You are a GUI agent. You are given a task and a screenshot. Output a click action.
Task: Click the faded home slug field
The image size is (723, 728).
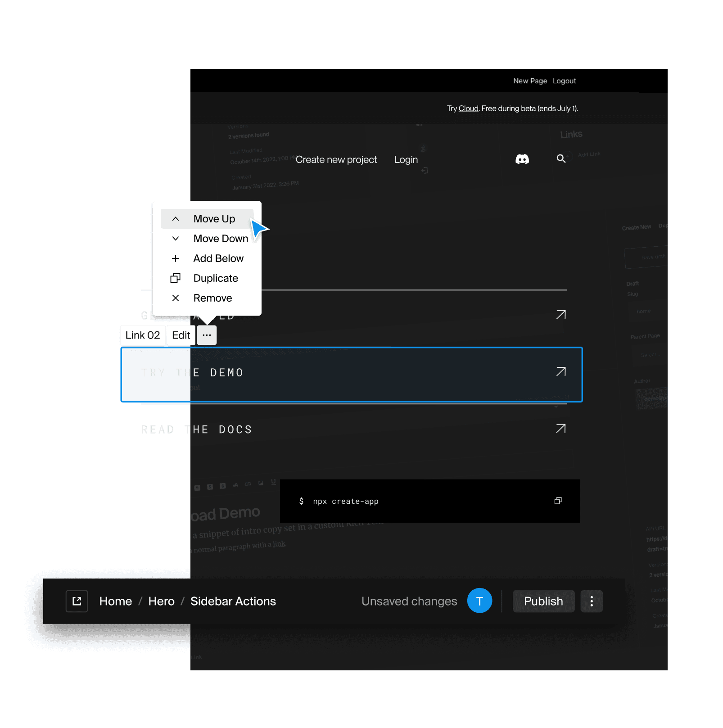coord(648,311)
